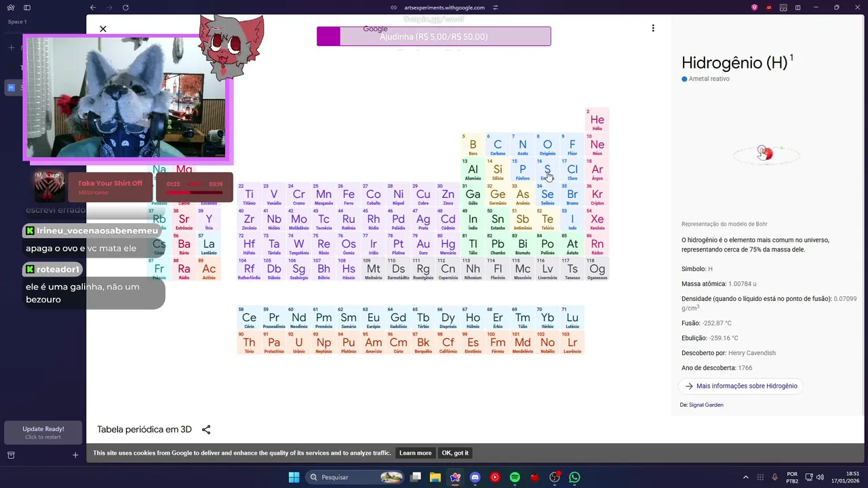Screen dimensions: 868x488
Task: Select Carbon (C) element cell
Action: point(498,145)
